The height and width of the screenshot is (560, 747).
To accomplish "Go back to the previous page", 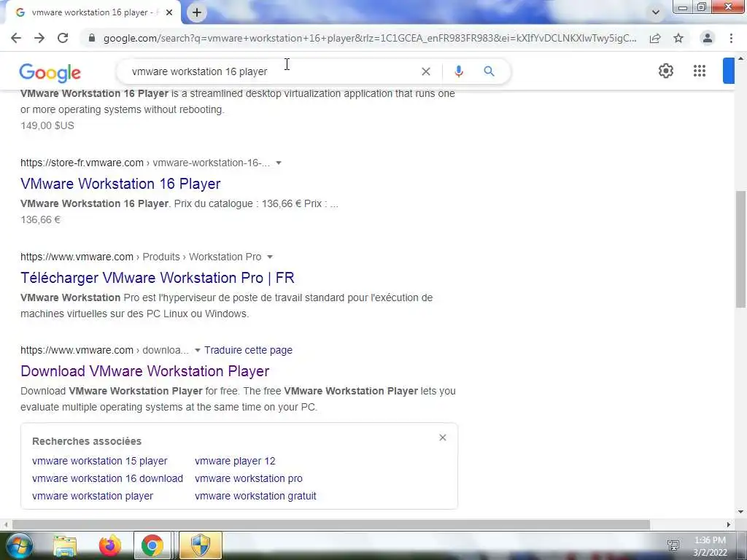I will 16,38.
